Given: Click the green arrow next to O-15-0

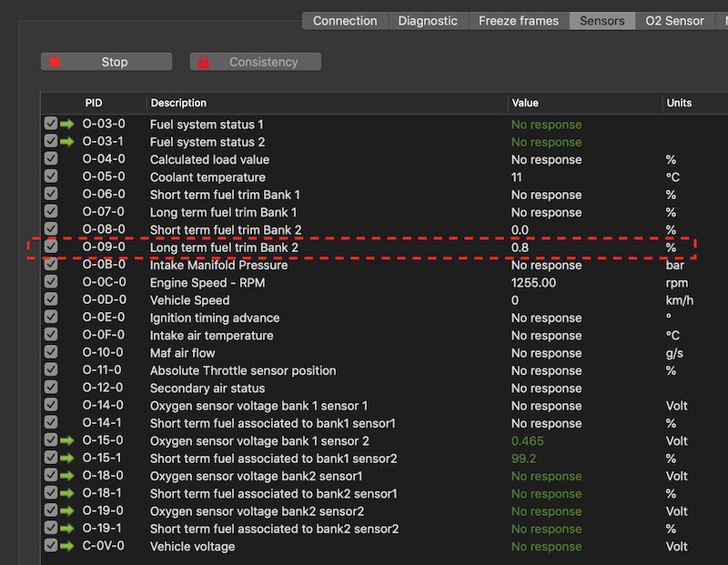Looking at the screenshot, I should 66,441.
